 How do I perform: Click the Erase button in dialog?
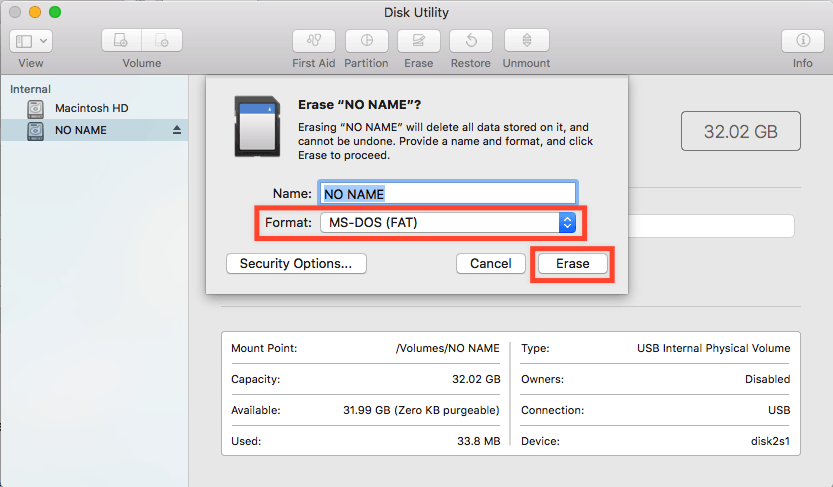point(573,263)
